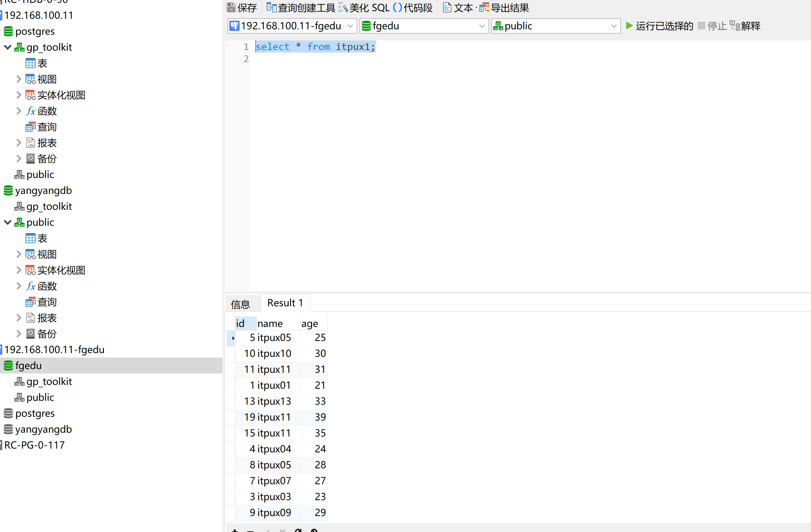Viewport: 811px width, 532px height.
Task: Select the gray yangyangdb database icon
Action: point(8,429)
